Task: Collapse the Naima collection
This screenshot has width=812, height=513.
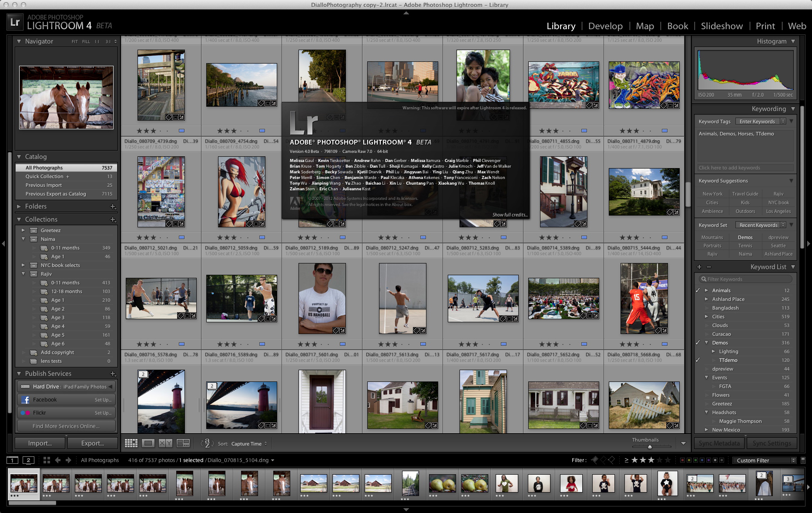Action: (x=24, y=239)
